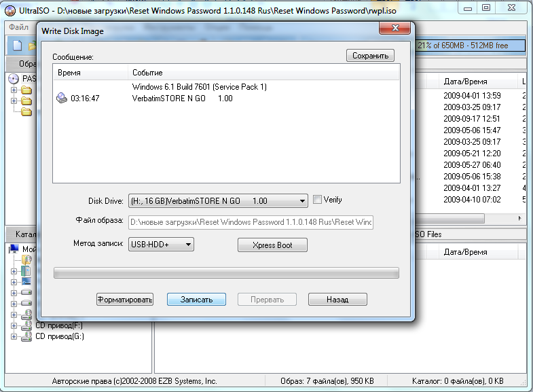
Task: Click the Xpress Boot button
Action: 272,245
